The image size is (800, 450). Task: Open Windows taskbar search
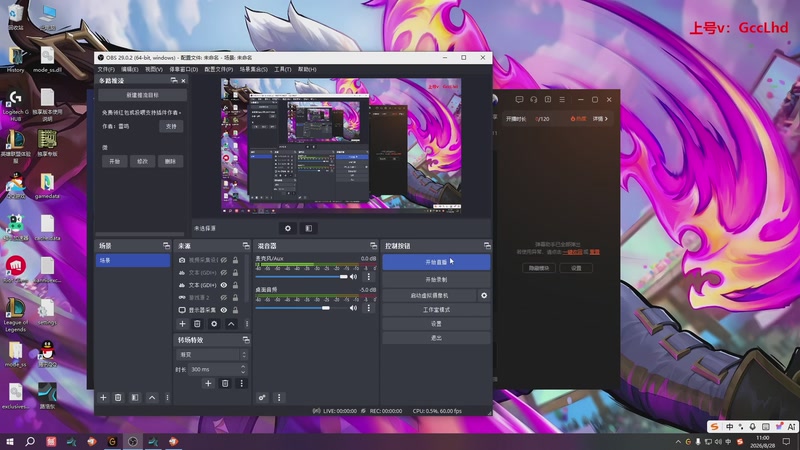(30, 441)
